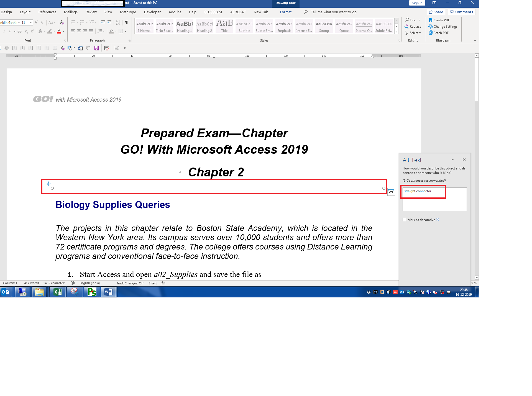This screenshot has height=396, width=532.
Task: Click the Share button
Action: coord(436,12)
